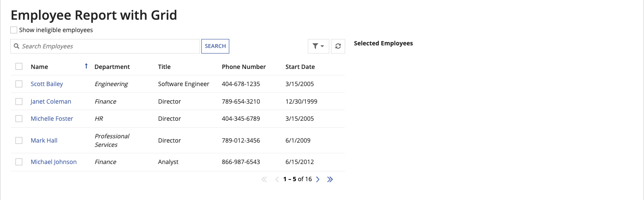Click 3/15/2005 in Scott Bailey's row
Screen dimensions: 644x200
click(300, 84)
